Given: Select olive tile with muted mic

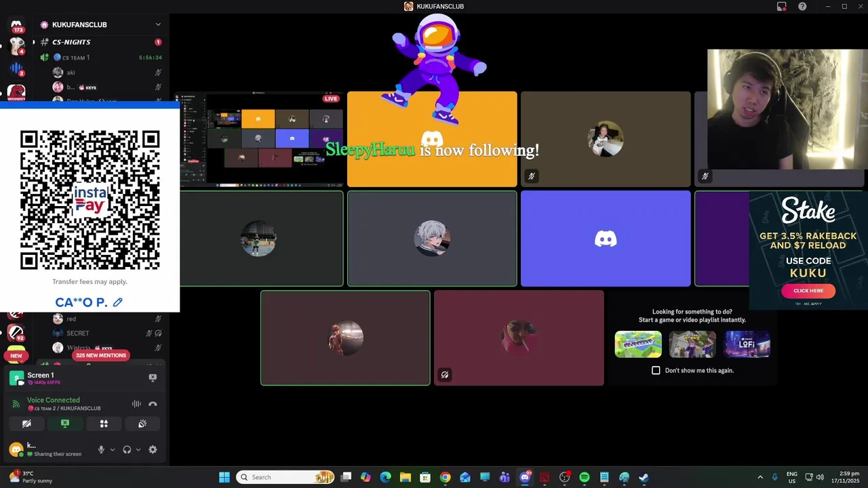Looking at the screenshot, I should click(606, 139).
